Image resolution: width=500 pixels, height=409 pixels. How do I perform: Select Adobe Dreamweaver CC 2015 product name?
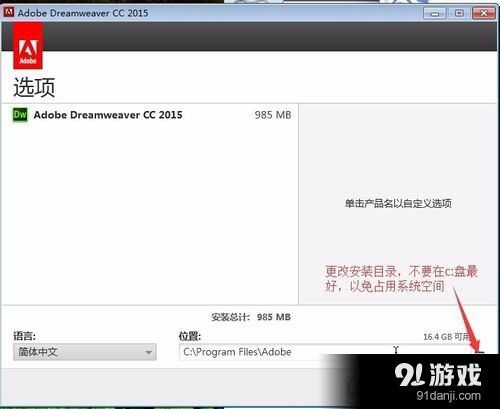108,115
